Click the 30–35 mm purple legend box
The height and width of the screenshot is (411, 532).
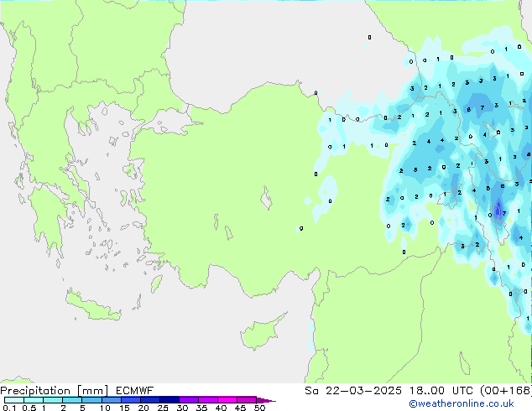click(x=189, y=400)
